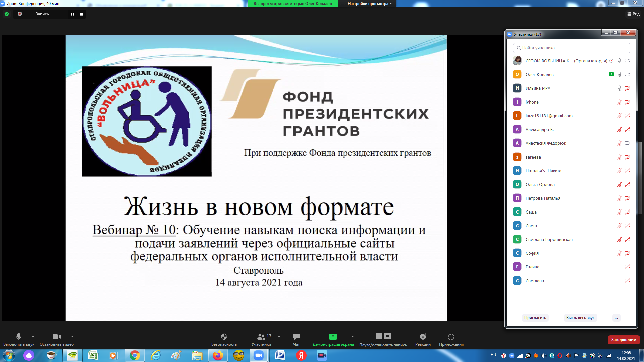Image resolution: width=644 pixels, height=362 pixels.
Task: Click muted mic icon for Света
Action: coord(620,226)
